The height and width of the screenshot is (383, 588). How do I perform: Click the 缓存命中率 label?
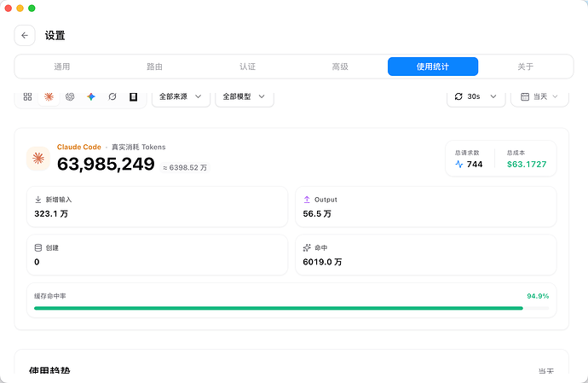tap(50, 296)
